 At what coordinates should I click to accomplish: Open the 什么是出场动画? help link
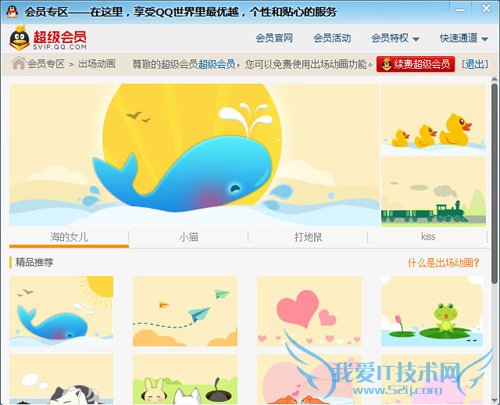click(443, 263)
